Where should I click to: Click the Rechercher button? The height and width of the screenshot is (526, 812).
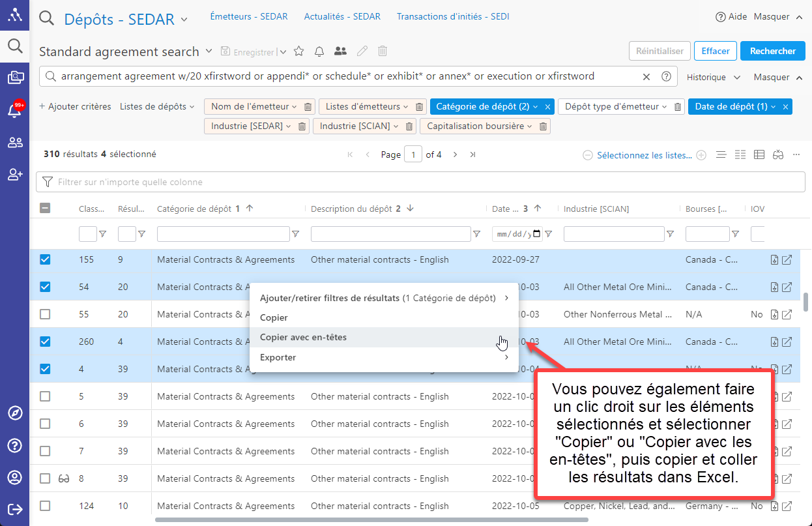point(773,51)
